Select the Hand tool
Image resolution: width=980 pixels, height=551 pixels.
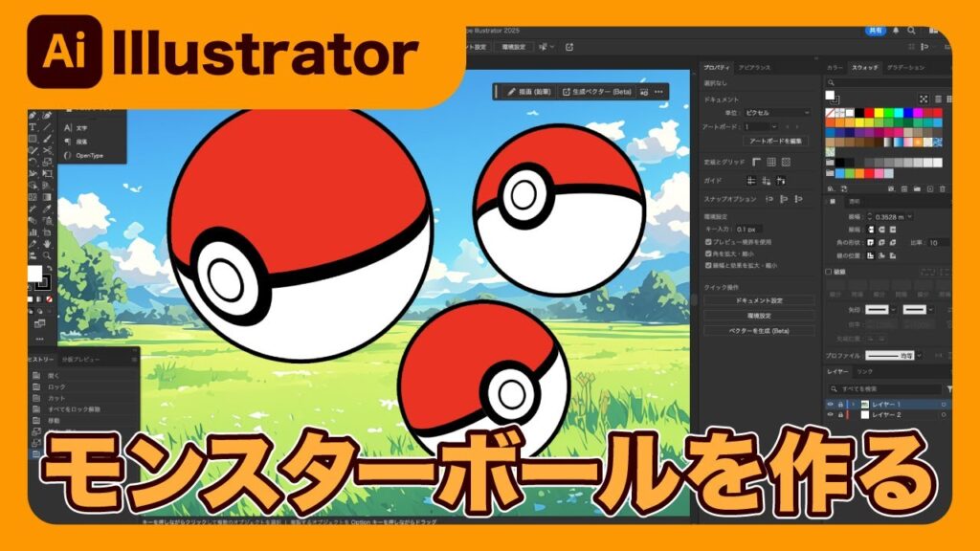pyautogui.click(x=47, y=244)
